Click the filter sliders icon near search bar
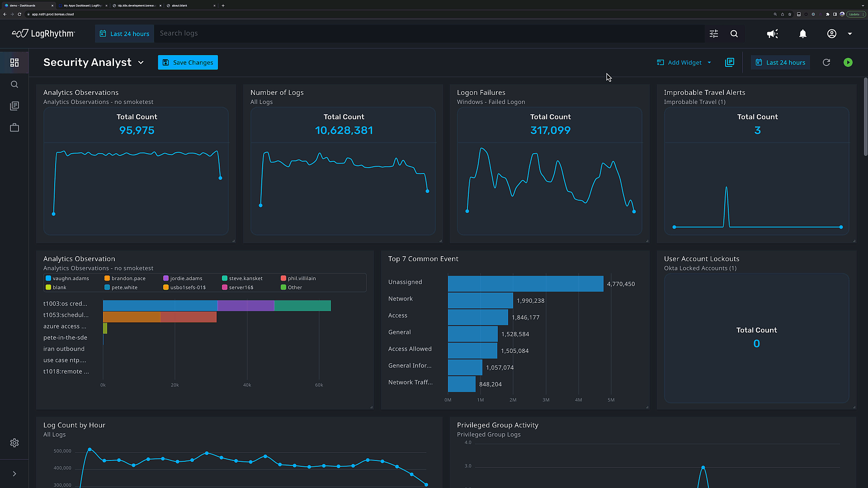The width and height of the screenshot is (868, 488). pos(714,34)
